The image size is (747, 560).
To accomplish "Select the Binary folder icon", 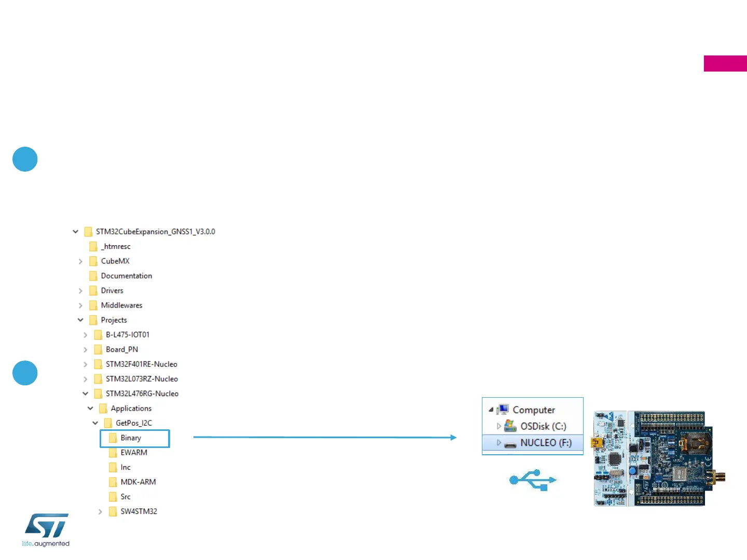I will [x=113, y=438].
